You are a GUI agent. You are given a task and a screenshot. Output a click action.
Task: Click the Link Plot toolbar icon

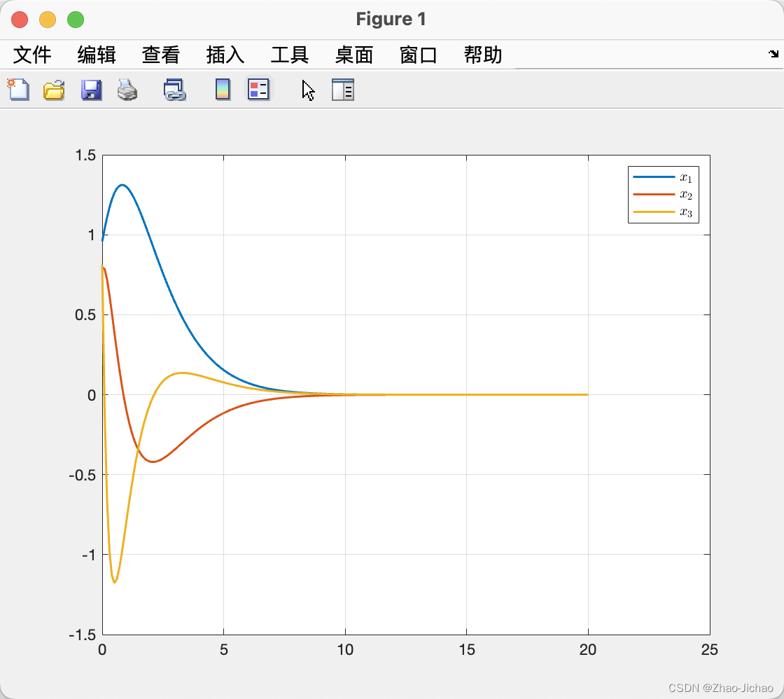pyautogui.click(x=175, y=90)
